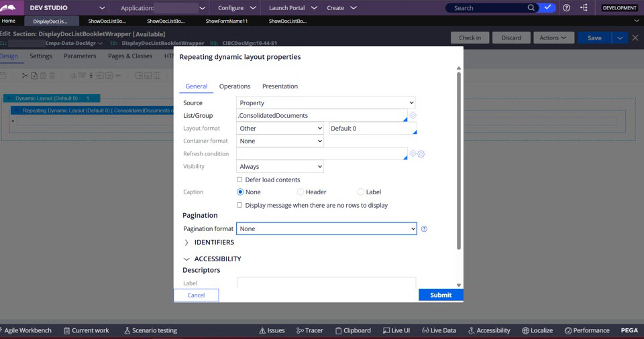Open Performance tool in footer
Image resolution: width=644 pixels, height=339 pixels.
(x=587, y=330)
